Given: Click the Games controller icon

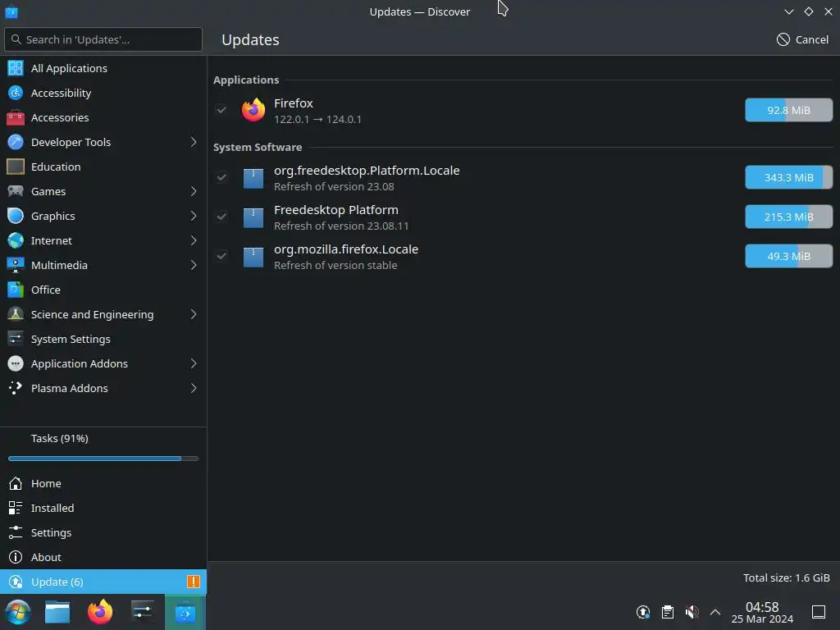Looking at the screenshot, I should tap(16, 191).
